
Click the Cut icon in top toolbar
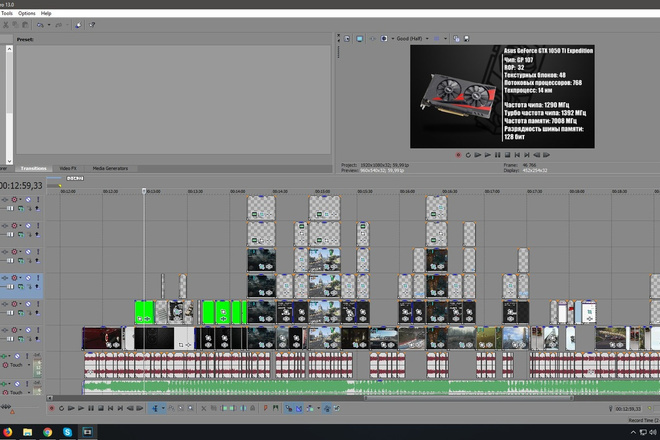tap(6, 25)
